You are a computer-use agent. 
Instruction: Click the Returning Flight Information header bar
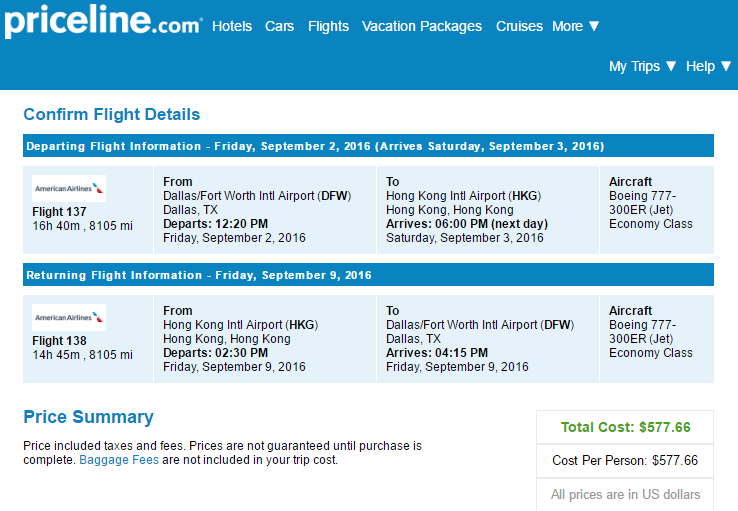[368, 275]
